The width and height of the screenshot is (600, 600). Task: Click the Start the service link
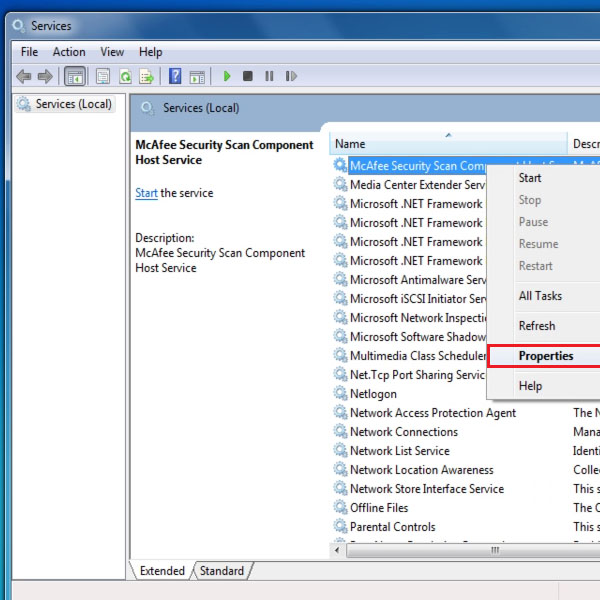coord(147,193)
